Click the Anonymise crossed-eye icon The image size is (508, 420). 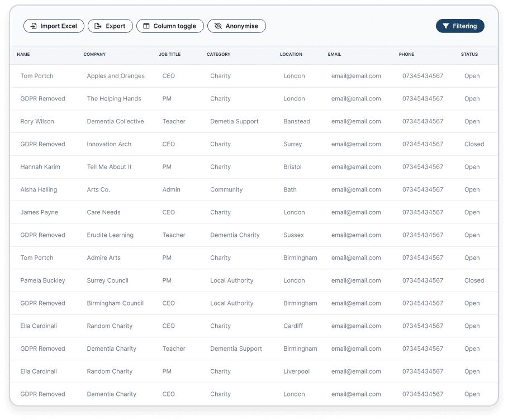tap(217, 26)
